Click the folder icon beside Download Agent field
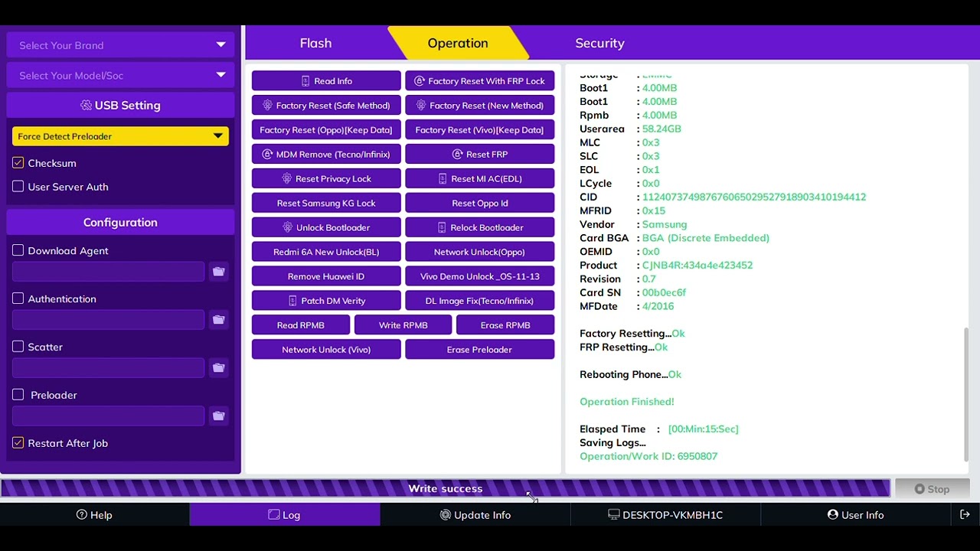 [218, 272]
